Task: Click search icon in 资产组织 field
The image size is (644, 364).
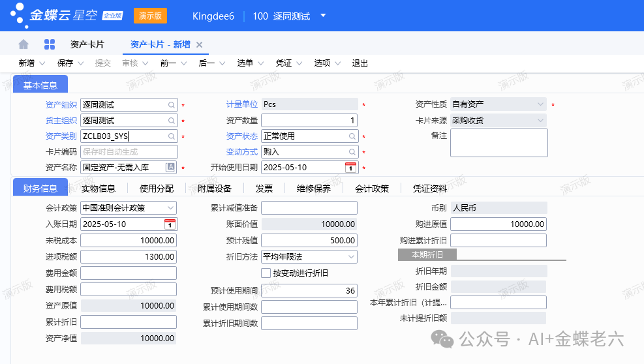Action: pos(172,104)
